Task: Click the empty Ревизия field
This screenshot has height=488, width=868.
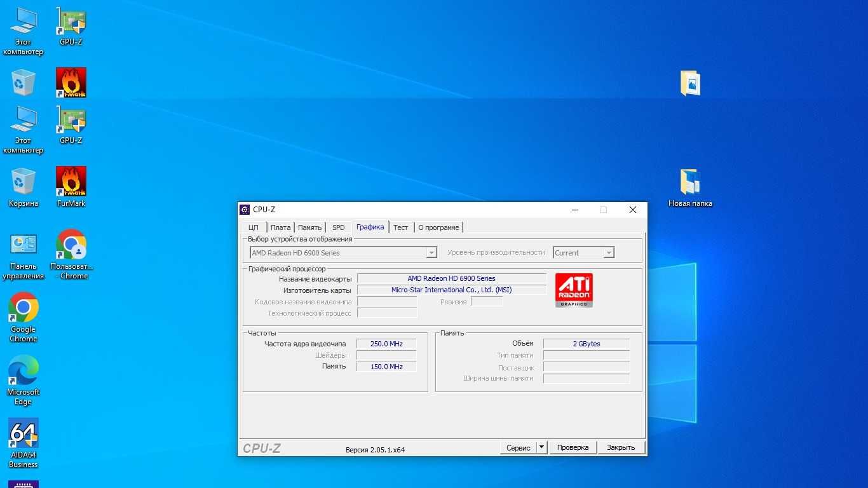Action: pos(487,302)
